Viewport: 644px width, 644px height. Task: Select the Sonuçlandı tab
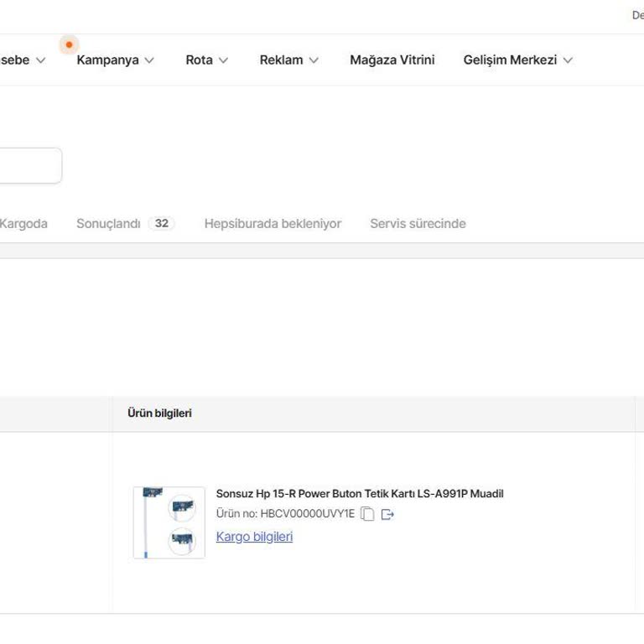tap(108, 224)
